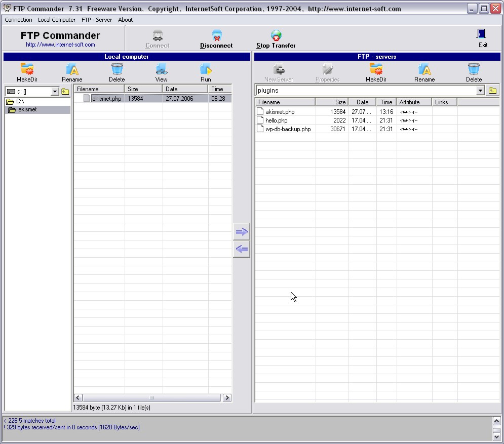Click local time 06:28
Viewport: 504px width, 444px height.
(218, 99)
